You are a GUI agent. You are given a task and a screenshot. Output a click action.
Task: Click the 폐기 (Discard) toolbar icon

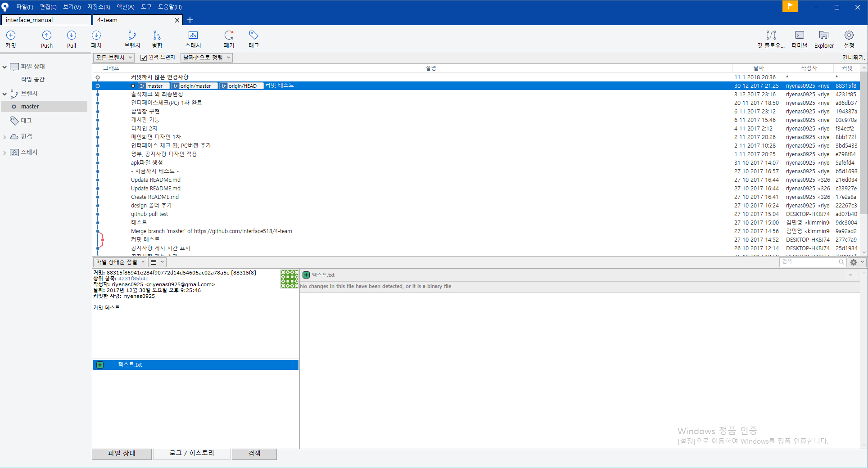tap(229, 39)
